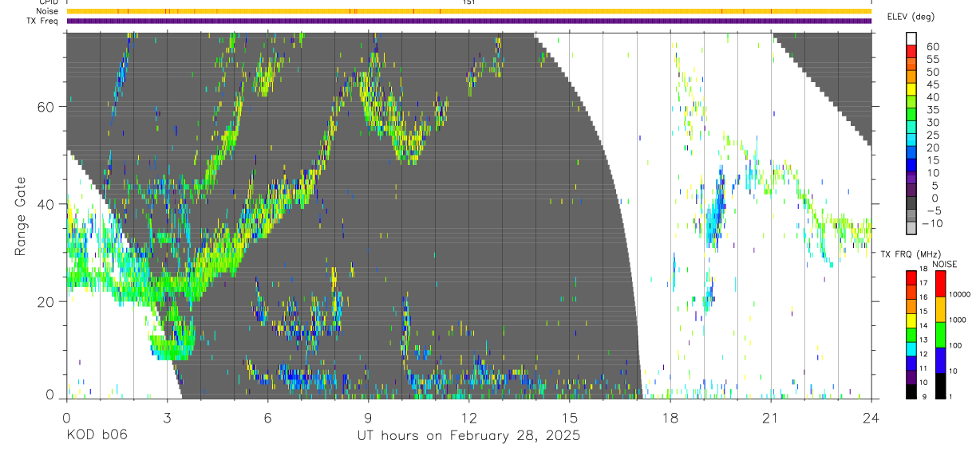Click the '100' tick on the NOISE colorbar
This screenshot has height=452, width=980.
955,345
